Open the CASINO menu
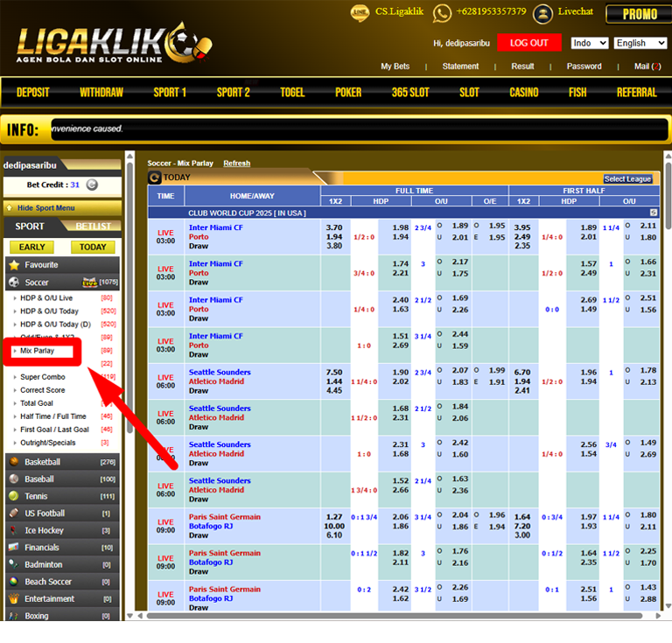The image size is (672, 643). pos(524,93)
